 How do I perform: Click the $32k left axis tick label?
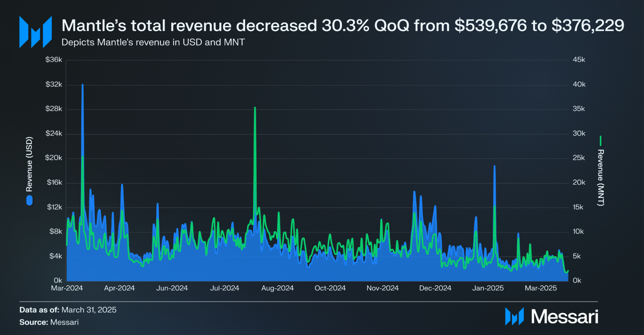coord(54,84)
